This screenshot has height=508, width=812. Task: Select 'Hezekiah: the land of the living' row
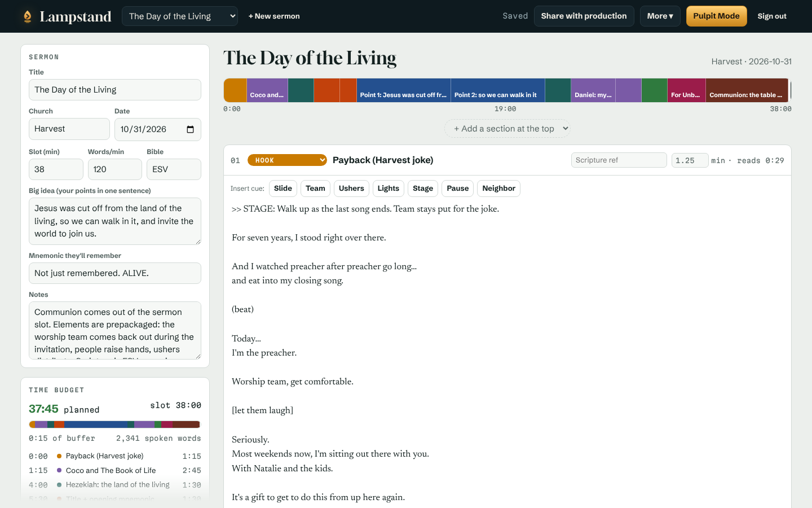(115, 485)
